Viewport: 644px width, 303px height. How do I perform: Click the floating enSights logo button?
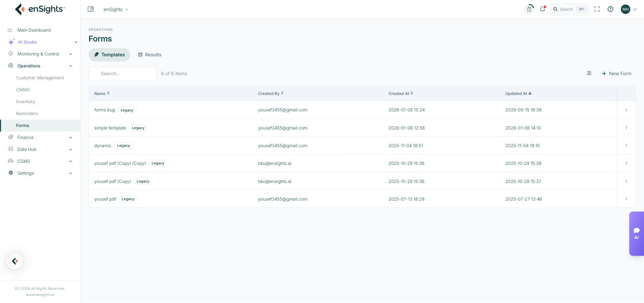[15, 261]
